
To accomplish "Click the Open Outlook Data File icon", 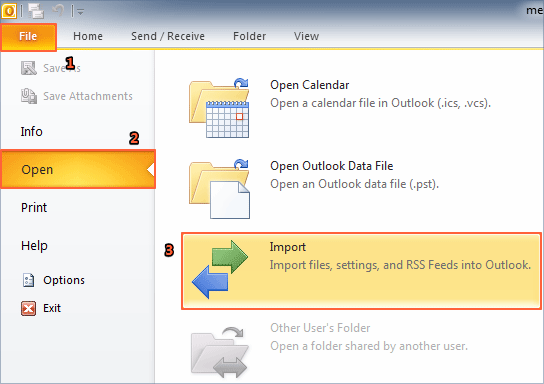I will coord(219,189).
